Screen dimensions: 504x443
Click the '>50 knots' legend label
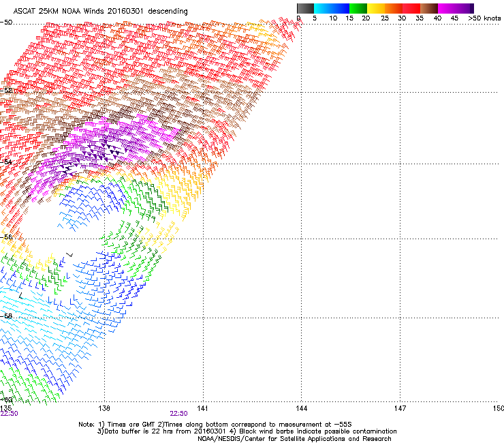tap(484, 18)
